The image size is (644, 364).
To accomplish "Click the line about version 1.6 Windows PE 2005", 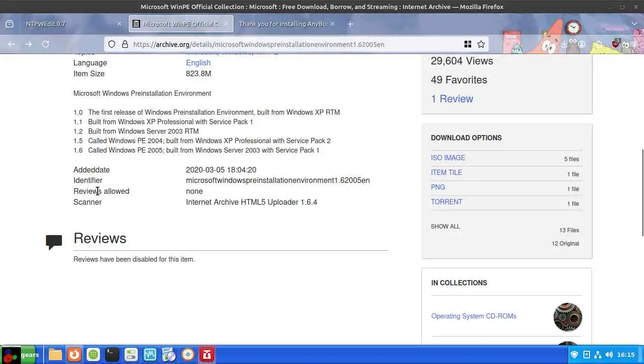I will (197, 150).
